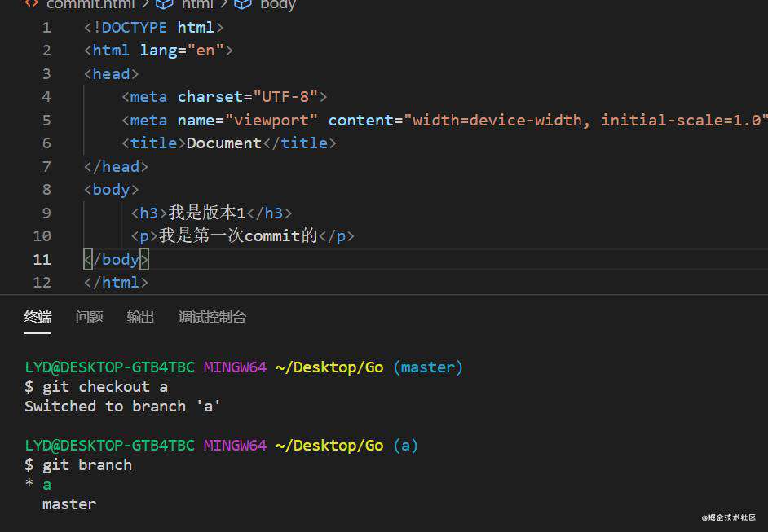Click the width=device-width content value
Viewport: 768px width, 532px height.
(x=497, y=121)
